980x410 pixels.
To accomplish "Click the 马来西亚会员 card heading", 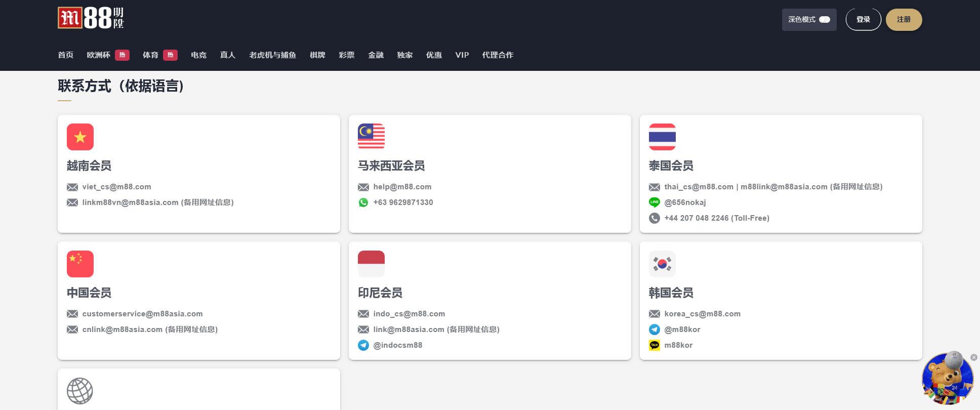I will [x=391, y=166].
